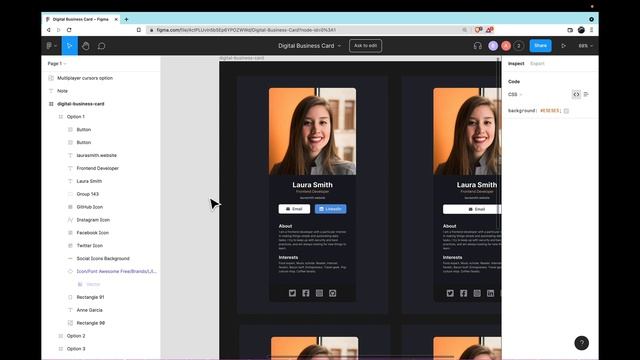Select the Group 143 layer

click(x=88, y=194)
